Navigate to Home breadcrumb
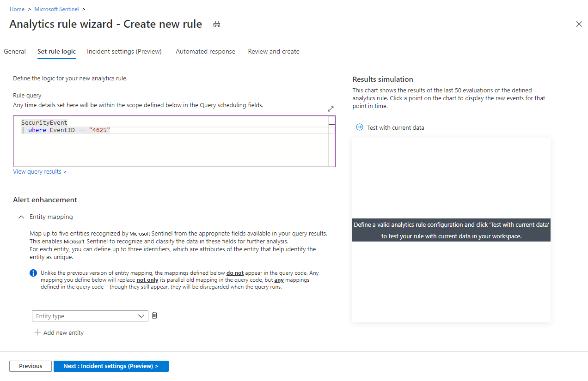Screen dimensions: 588x381 coord(17,9)
